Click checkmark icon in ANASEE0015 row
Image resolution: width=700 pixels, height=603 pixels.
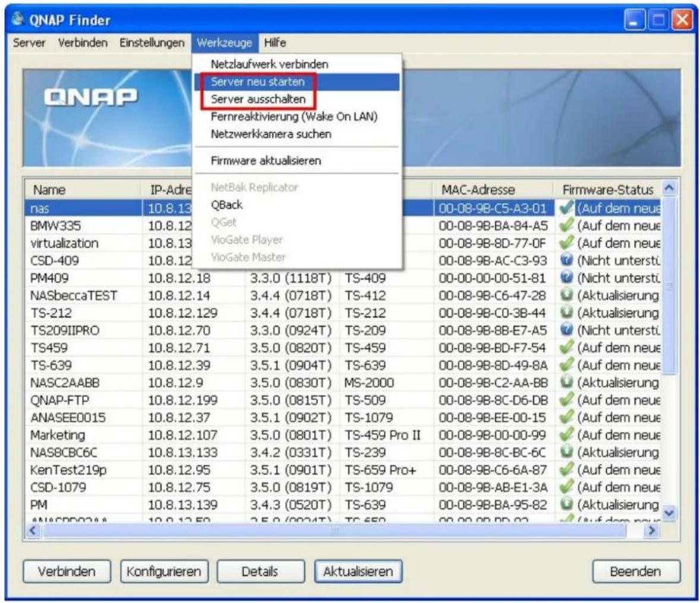(566, 416)
